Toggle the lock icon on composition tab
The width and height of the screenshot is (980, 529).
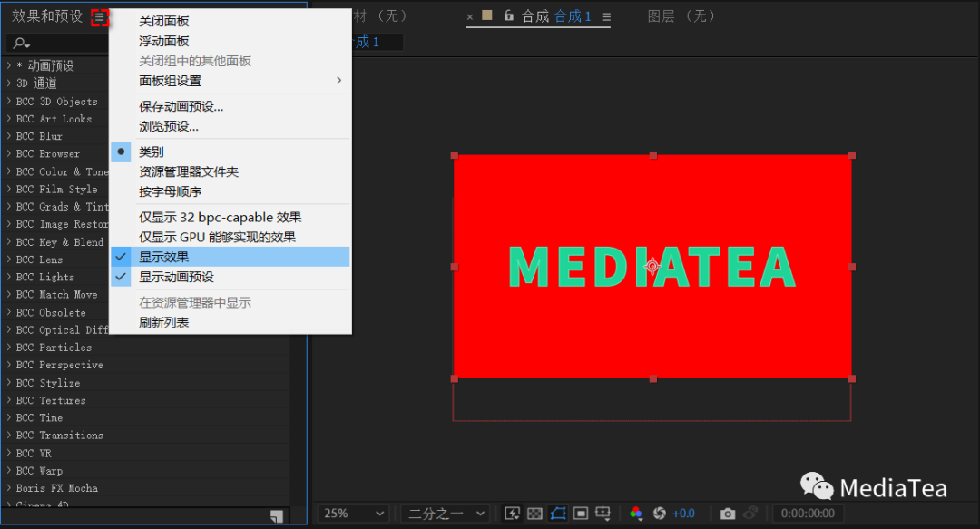point(509,15)
